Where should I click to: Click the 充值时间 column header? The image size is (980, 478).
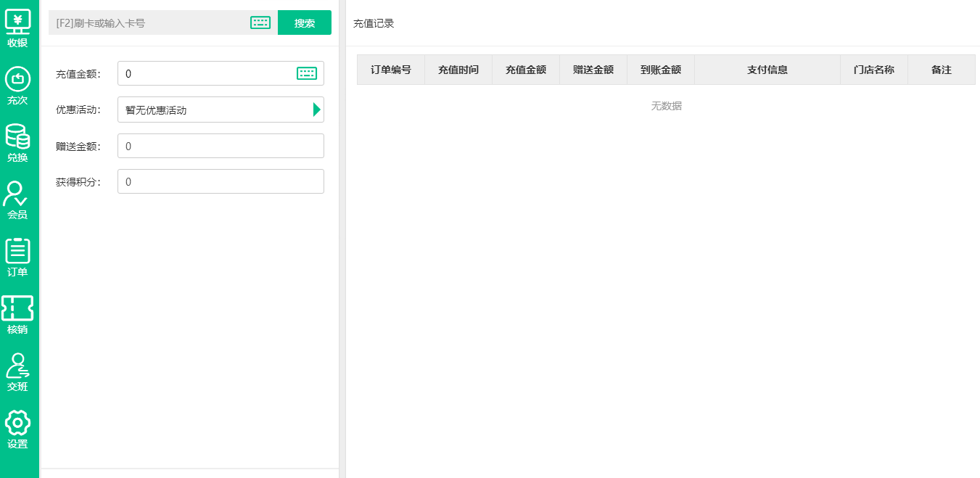[458, 70]
